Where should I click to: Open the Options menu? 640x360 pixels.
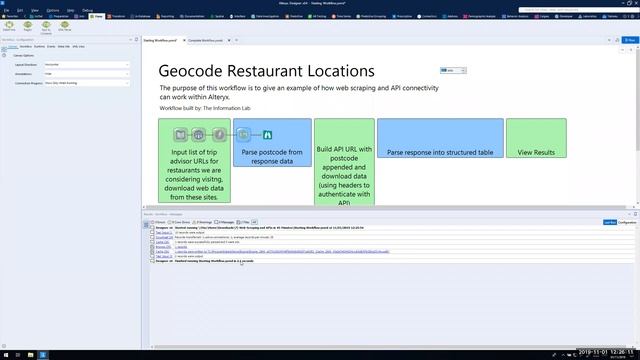53,10
